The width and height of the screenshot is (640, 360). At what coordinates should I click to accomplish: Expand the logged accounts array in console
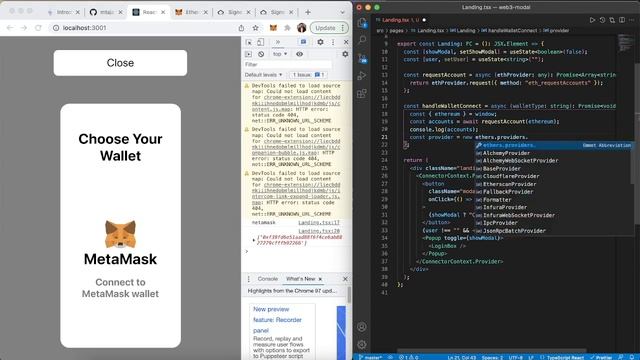coord(254,240)
